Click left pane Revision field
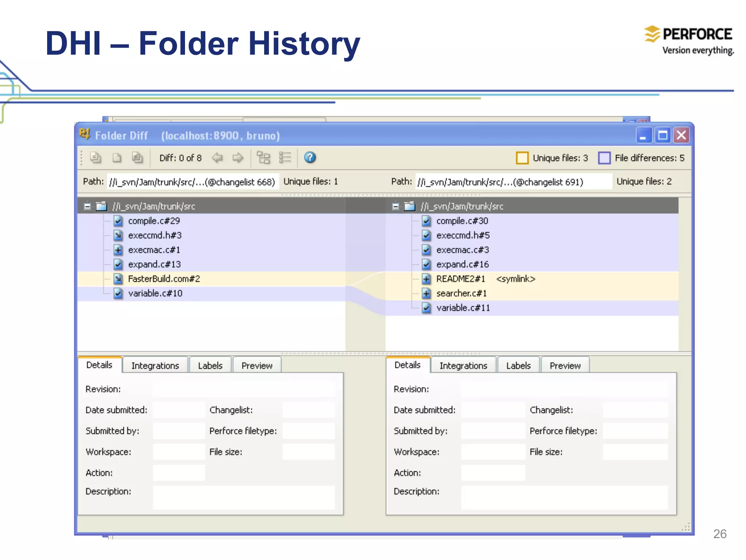Image resolution: width=746 pixels, height=560 pixels. (x=244, y=389)
